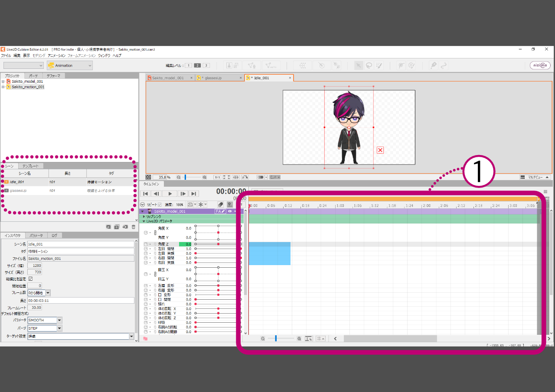Toggle the round button left of 角度 Z
The width and height of the screenshot is (555, 392).
tap(146, 244)
